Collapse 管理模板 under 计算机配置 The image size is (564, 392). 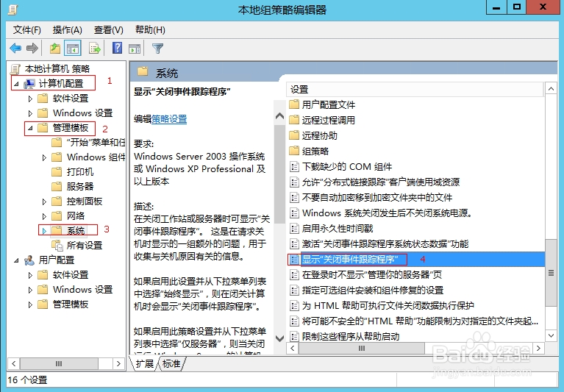point(30,128)
